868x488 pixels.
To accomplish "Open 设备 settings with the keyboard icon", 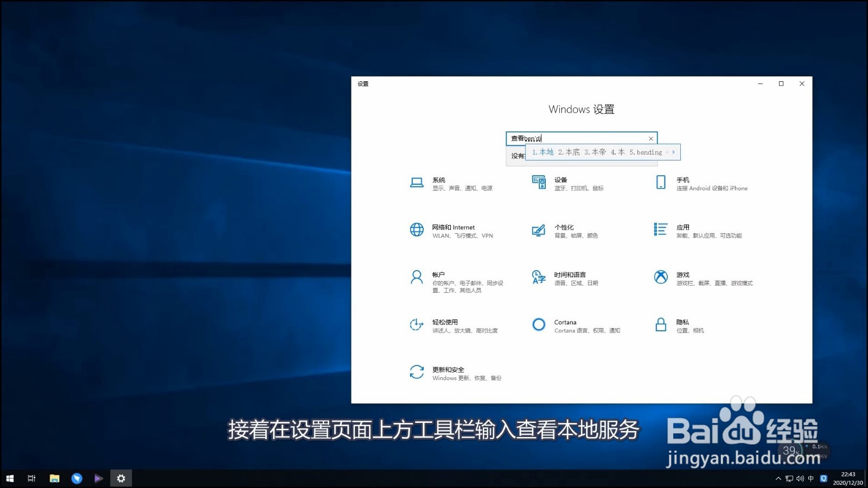I will coord(539,183).
